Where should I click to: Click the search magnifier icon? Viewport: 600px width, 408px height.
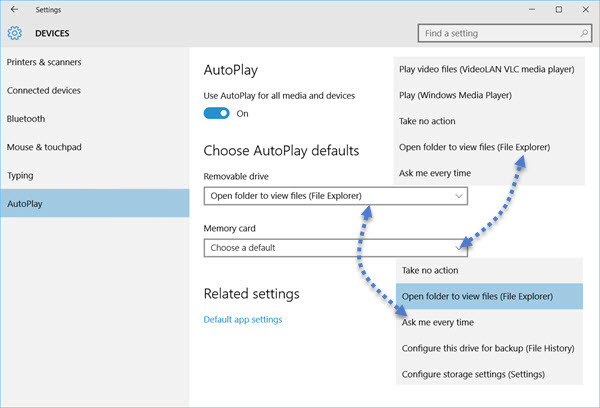point(584,33)
